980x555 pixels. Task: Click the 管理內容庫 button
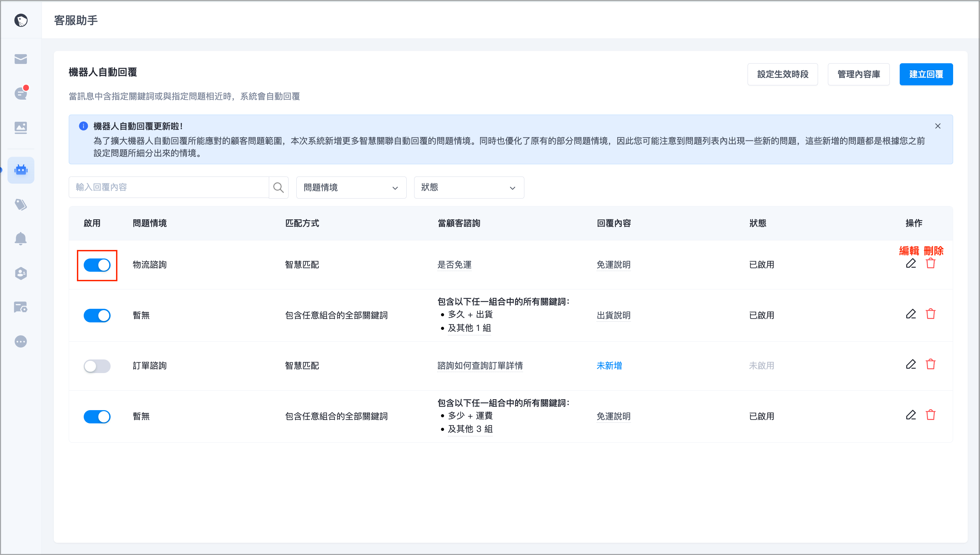tap(859, 74)
